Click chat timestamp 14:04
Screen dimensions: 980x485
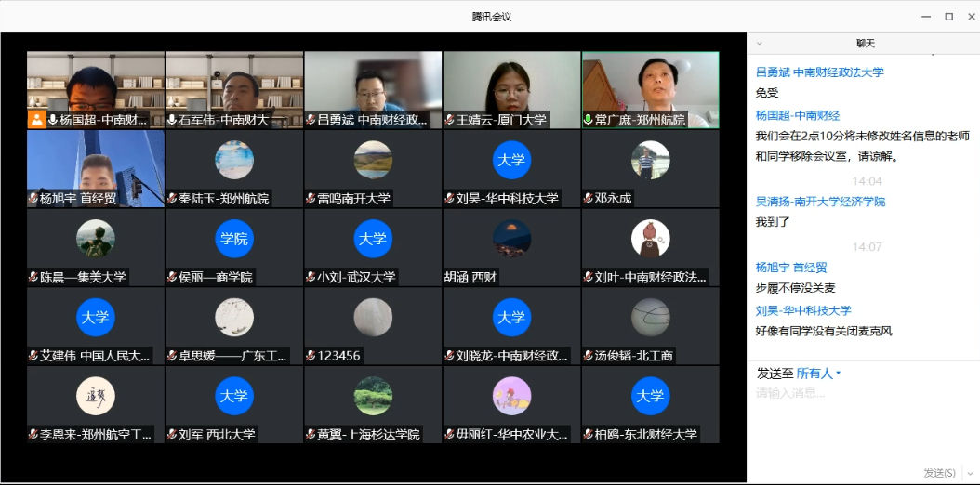867,181
